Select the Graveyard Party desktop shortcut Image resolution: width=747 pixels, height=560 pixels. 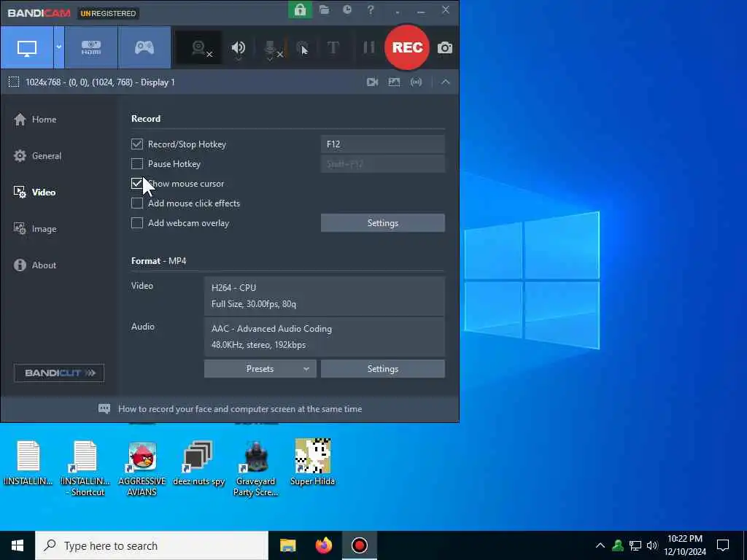[x=255, y=469]
